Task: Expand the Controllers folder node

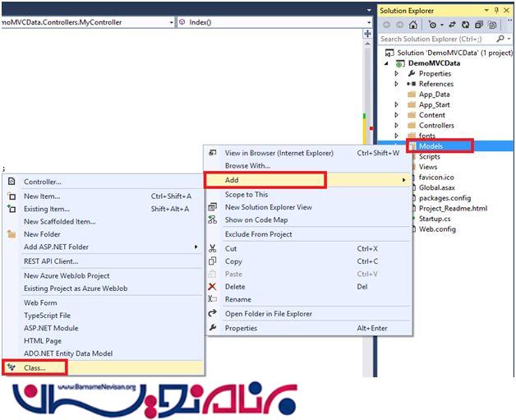Action: click(396, 126)
